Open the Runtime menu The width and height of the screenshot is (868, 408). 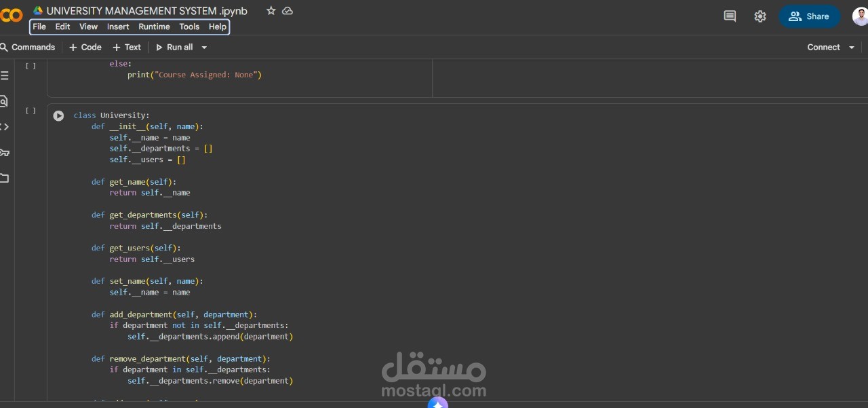[154, 26]
